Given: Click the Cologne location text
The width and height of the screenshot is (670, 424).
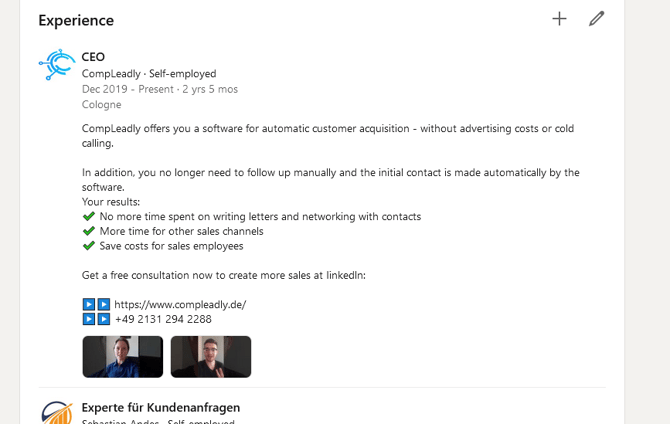Looking at the screenshot, I should tap(102, 104).
